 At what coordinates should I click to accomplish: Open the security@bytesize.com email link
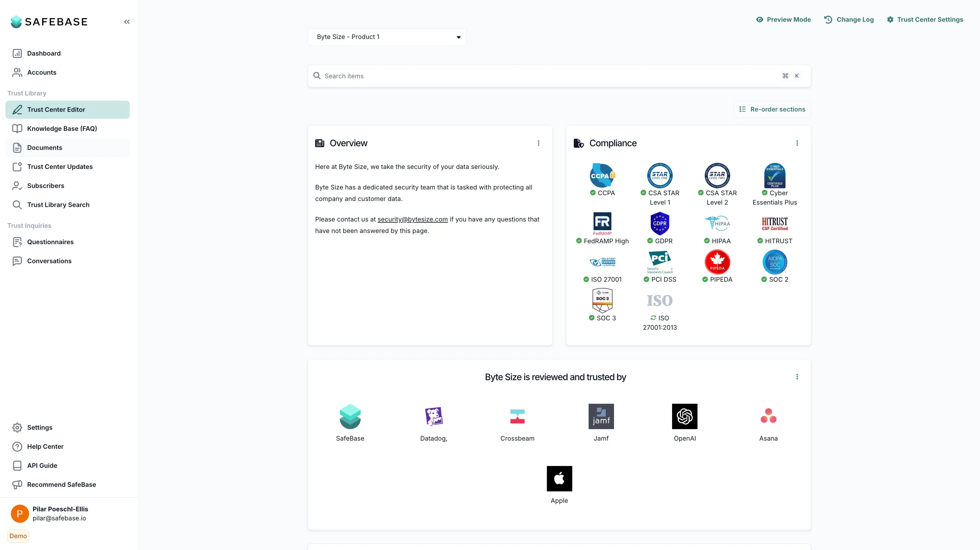coord(412,219)
